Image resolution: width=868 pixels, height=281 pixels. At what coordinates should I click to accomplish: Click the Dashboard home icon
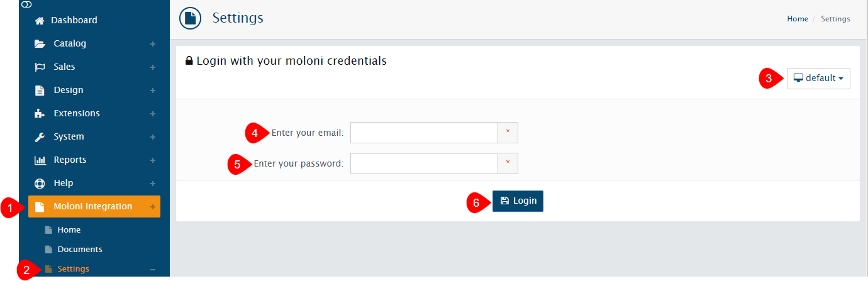click(40, 21)
